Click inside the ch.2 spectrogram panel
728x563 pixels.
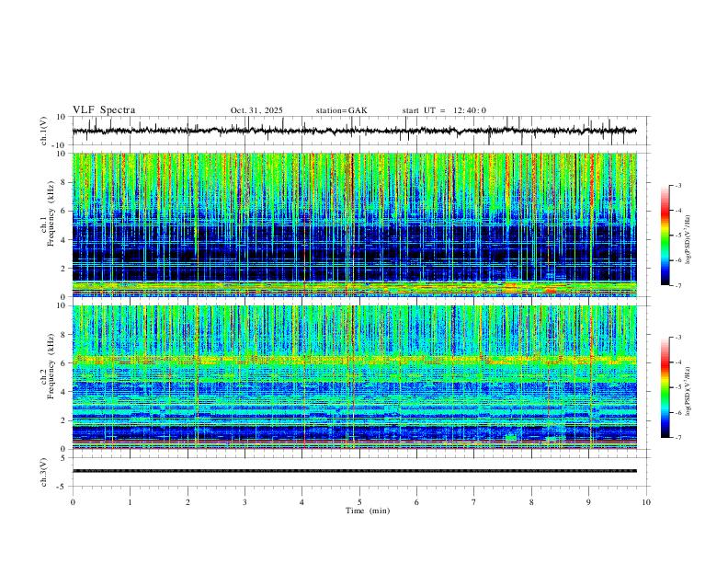354,377
